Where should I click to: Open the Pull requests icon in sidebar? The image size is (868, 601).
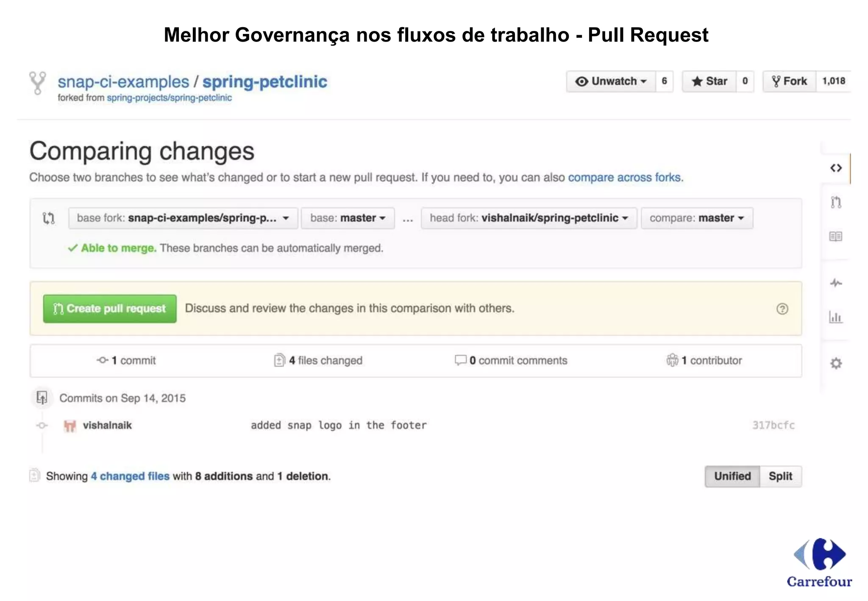point(836,203)
